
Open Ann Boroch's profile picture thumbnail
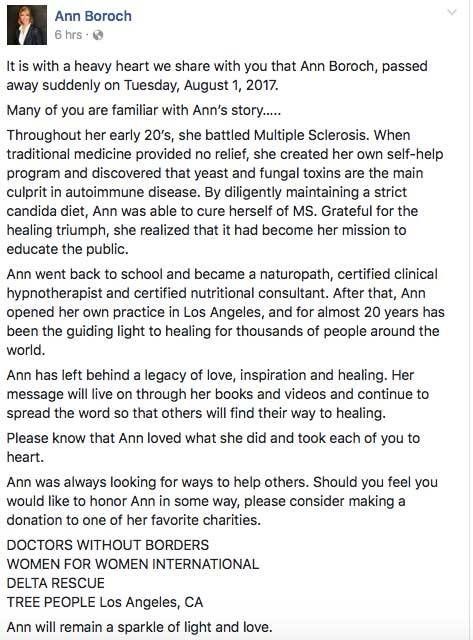pyautogui.click(x=27, y=25)
